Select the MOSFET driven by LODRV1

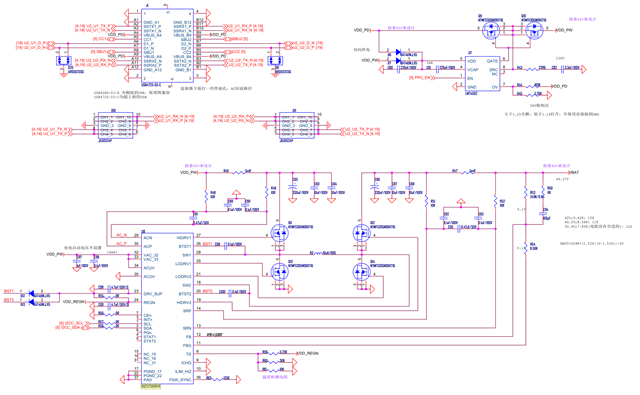[280, 271]
